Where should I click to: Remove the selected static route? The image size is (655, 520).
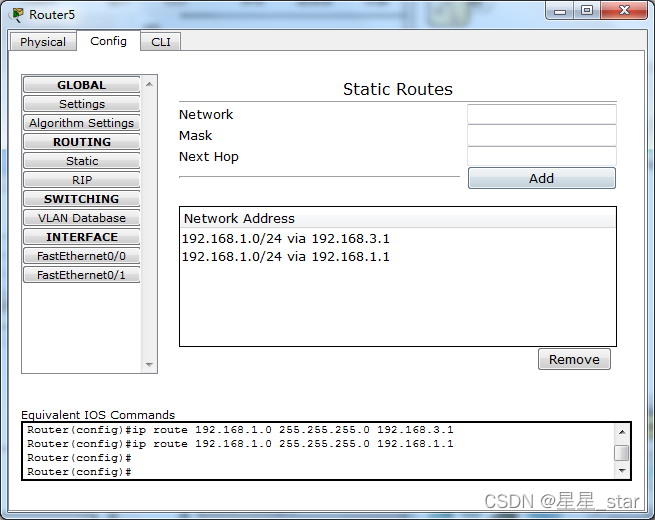click(x=574, y=359)
